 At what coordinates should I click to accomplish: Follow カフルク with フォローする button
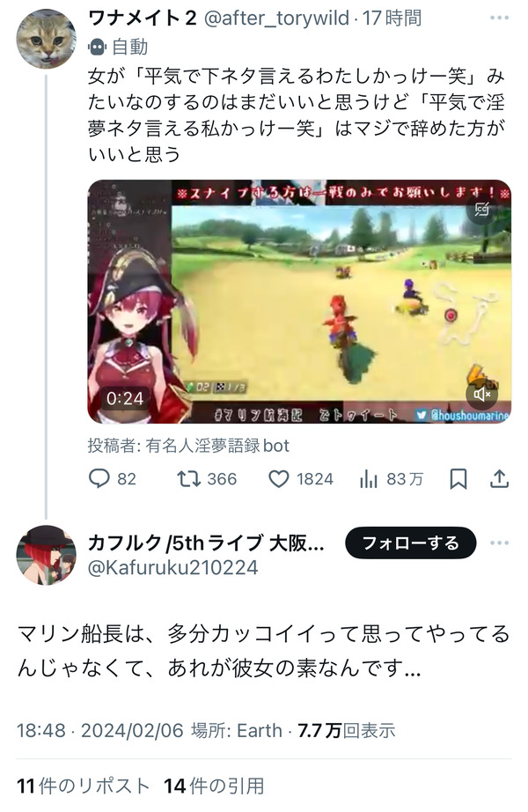click(x=410, y=543)
